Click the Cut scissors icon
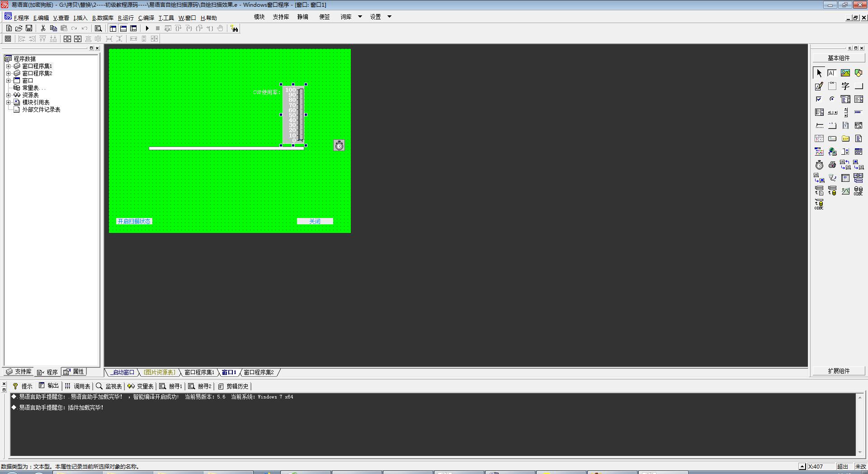The height and width of the screenshot is (474, 868). [43, 28]
